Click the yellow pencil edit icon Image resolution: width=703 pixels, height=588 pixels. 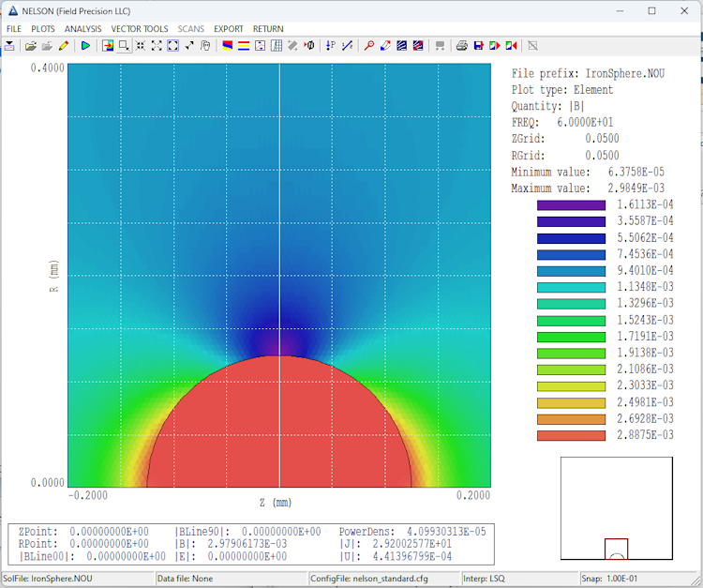[64, 46]
